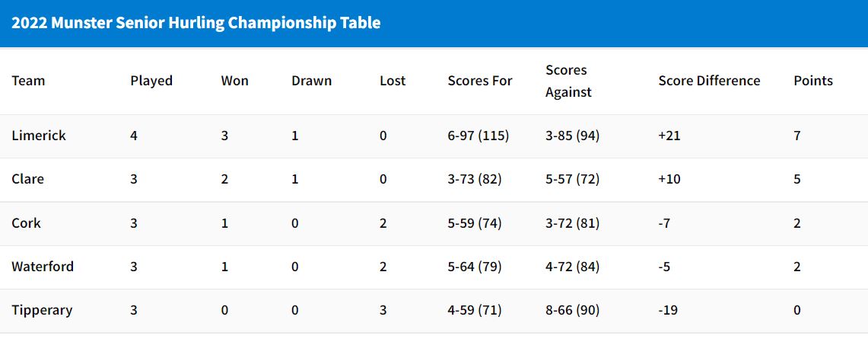Select the Score Difference column header

709,81
